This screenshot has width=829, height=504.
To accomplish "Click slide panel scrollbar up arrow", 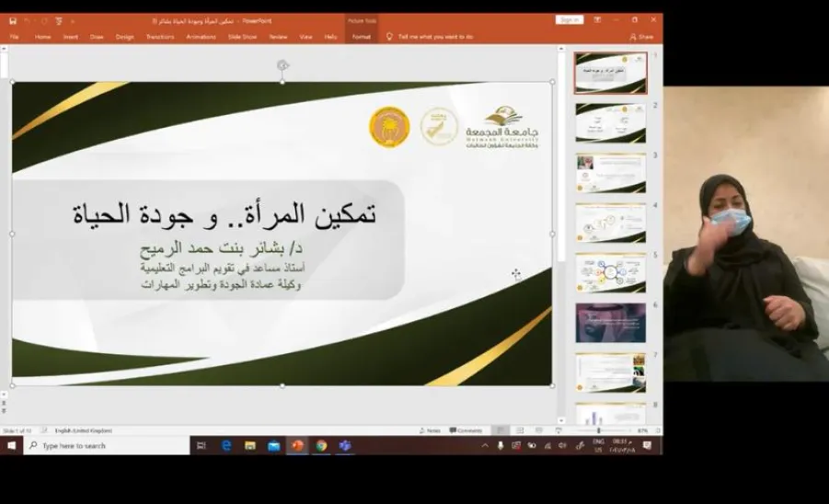I will (x=561, y=49).
